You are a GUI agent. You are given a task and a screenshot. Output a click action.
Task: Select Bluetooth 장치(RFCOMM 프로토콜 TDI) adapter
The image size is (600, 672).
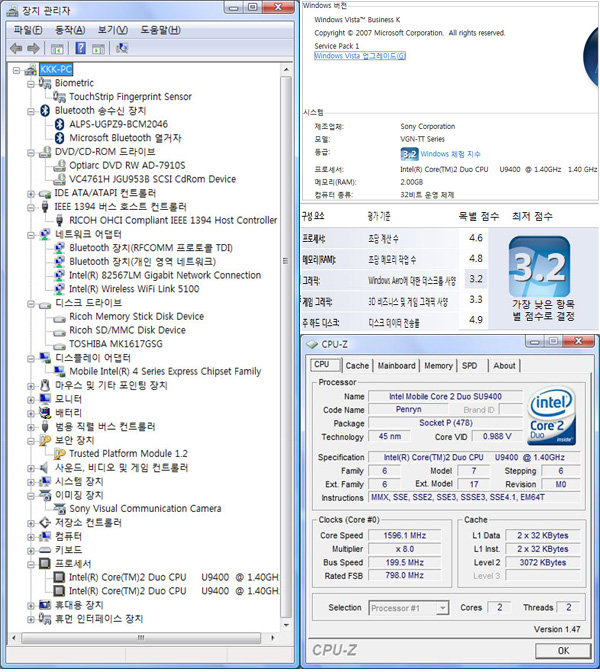(151, 248)
